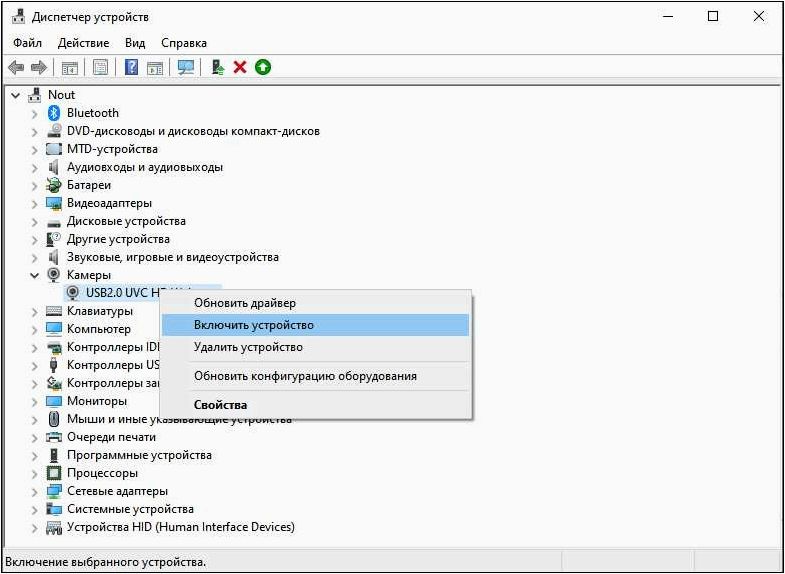The width and height of the screenshot is (785, 574).
Task: Click the Диспетчер устройств title bar icon
Action: (x=19, y=17)
